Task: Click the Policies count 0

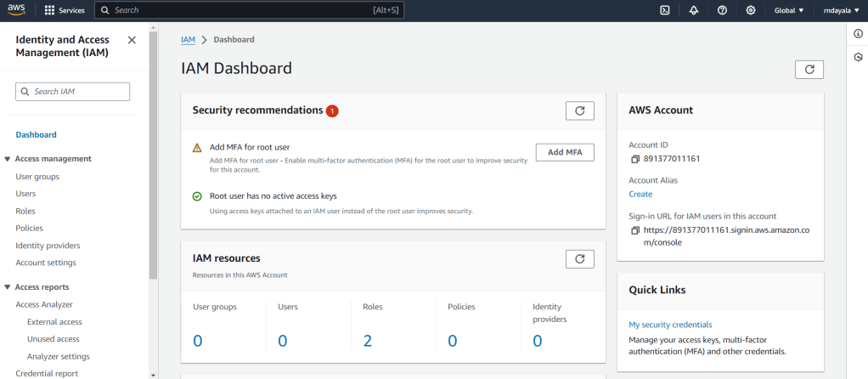Action: tap(453, 341)
